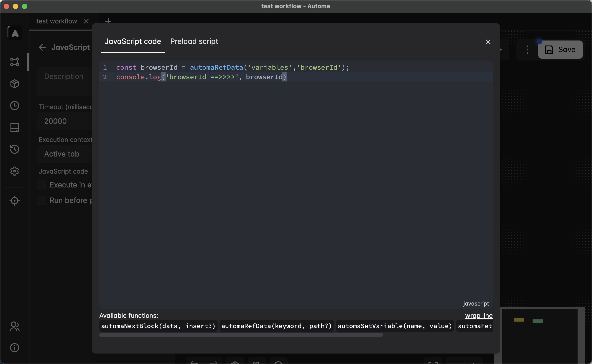The width and height of the screenshot is (592, 364).
Task: Click the javascript language label
Action: pyautogui.click(x=476, y=303)
